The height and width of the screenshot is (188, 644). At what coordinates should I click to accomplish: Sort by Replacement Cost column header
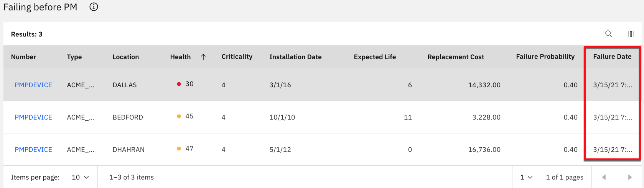(x=456, y=57)
